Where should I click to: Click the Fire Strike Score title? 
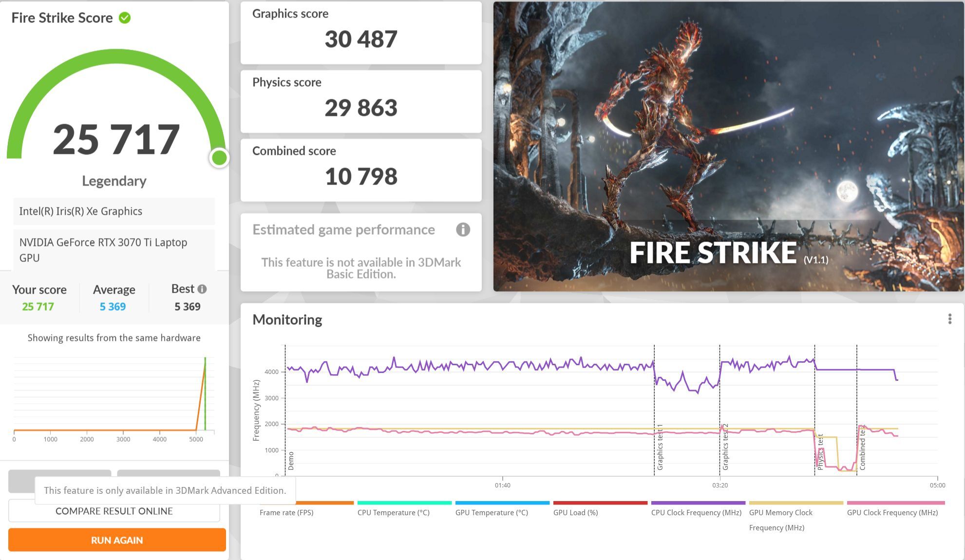pos(62,18)
